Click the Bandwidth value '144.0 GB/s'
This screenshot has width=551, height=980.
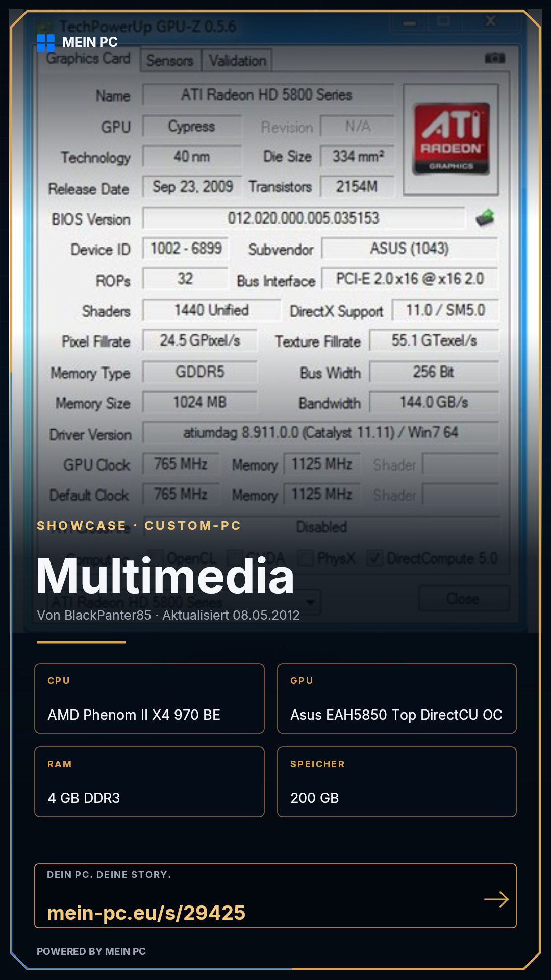point(434,402)
